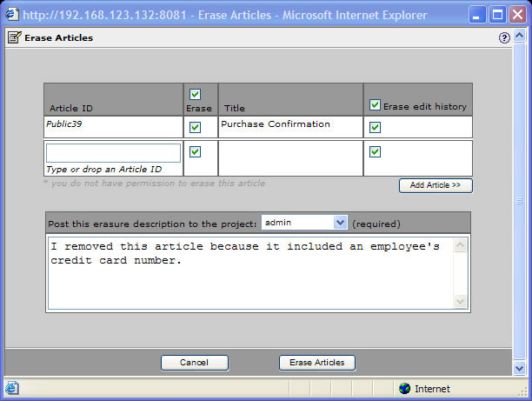The height and width of the screenshot is (401, 532).
Task: Toggle the header Erase edit history checkbox
Action: click(375, 105)
